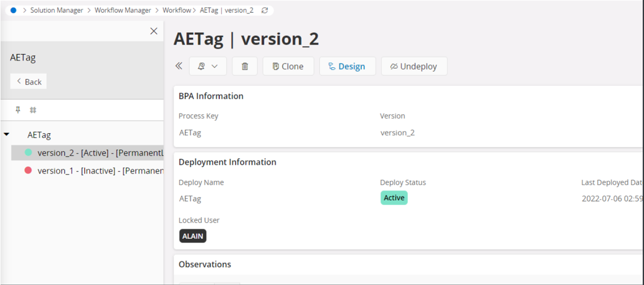
Task: Click the green Active deploy status badge
Action: point(394,198)
